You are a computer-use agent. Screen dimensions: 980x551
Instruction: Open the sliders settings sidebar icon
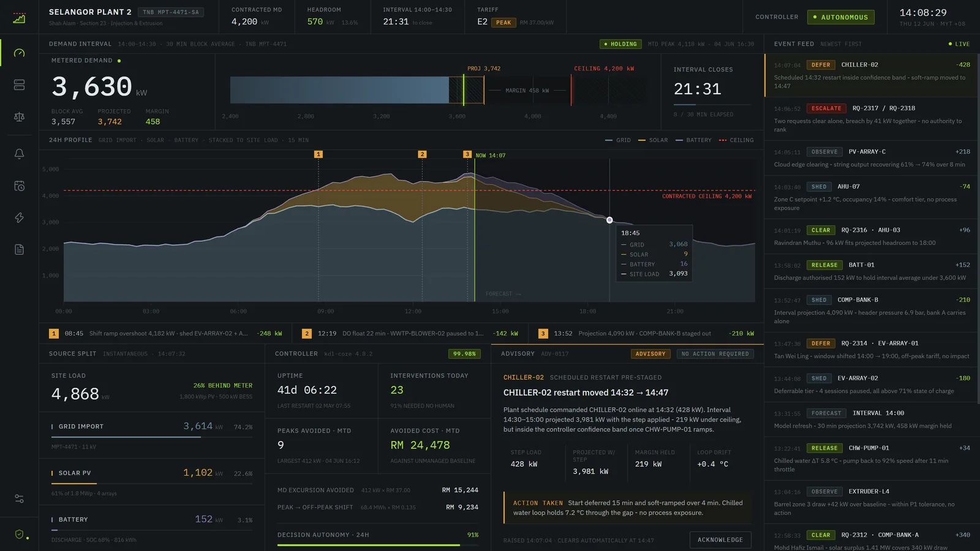point(19,498)
